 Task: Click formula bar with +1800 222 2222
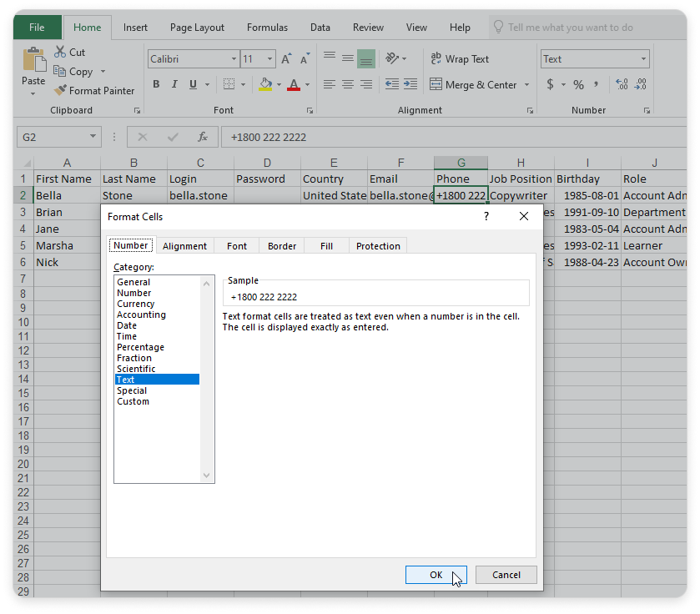click(453, 137)
